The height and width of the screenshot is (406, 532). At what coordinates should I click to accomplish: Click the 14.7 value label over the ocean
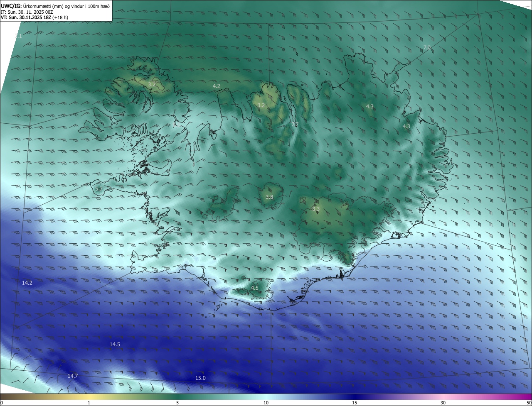click(x=73, y=376)
